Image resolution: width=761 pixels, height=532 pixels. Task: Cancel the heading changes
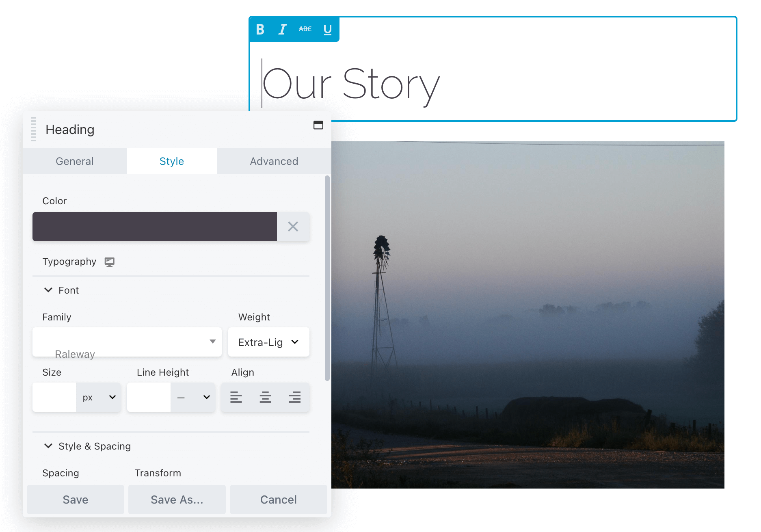tap(278, 500)
